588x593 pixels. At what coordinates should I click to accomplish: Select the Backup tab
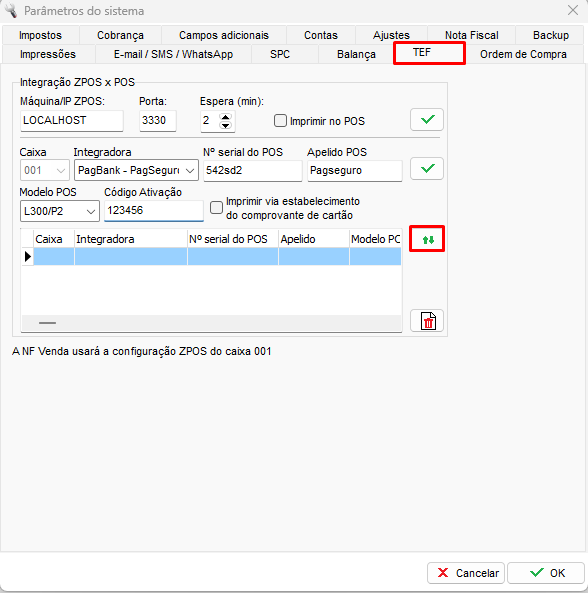551,35
